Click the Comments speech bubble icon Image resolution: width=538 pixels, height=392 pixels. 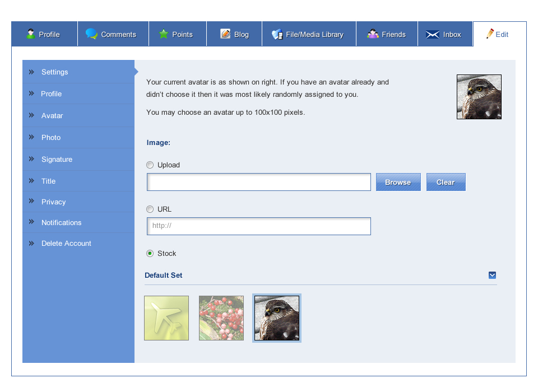coord(91,34)
